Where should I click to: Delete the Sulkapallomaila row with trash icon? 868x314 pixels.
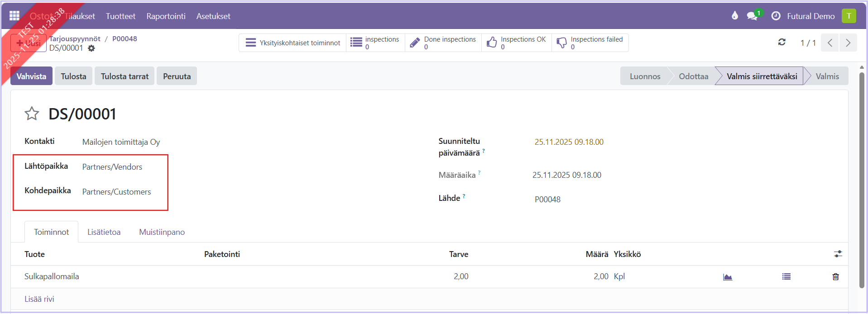(835, 276)
